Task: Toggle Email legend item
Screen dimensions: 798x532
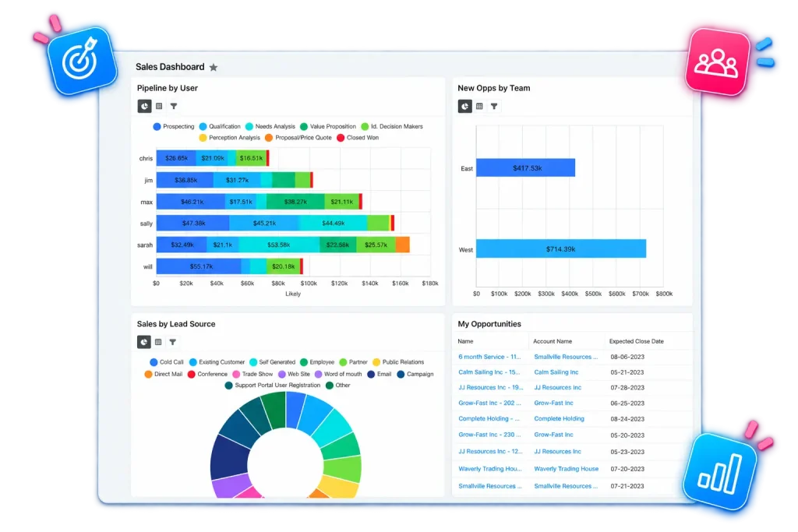Action: pyautogui.click(x=380, y=374)
